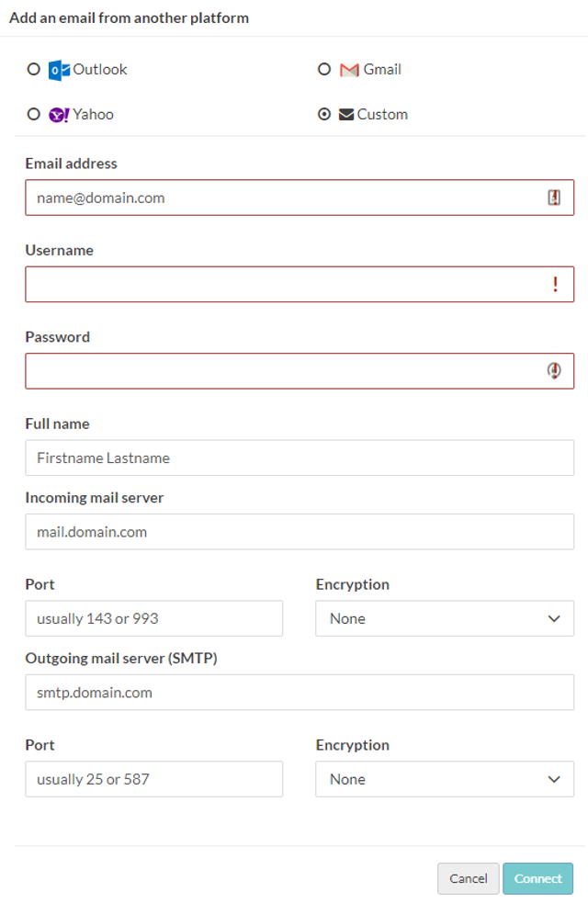This screenshot has height=915, width=588.
Task: Click the alert icon in Password field
Action: (554, 370)
